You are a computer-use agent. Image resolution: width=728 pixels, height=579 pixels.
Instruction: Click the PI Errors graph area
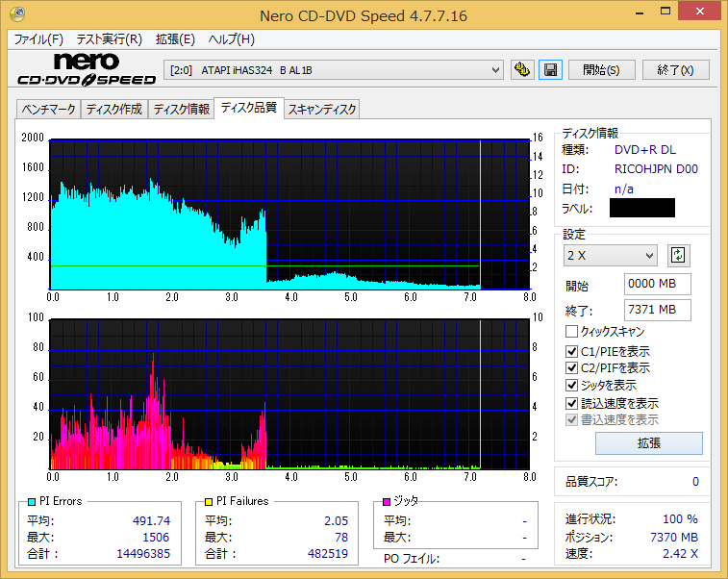point(289,214)
